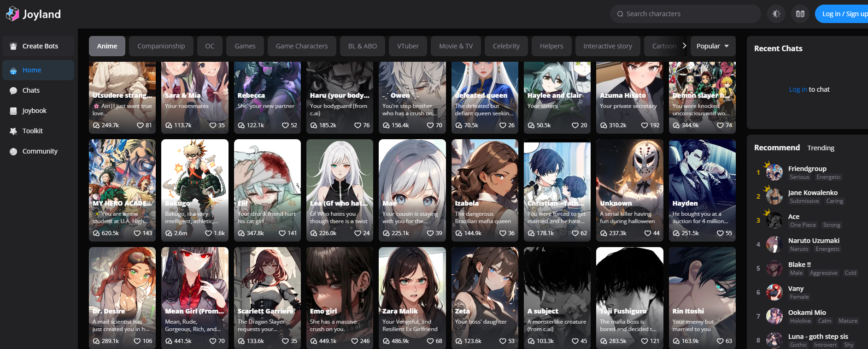Select the Game Characters category tab

(302, 46)
